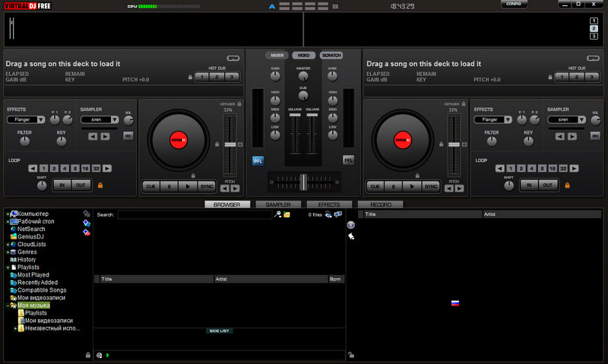Select NetSearch in the folder tree
Screen dimensions: 608x364
(x=31, y=229)
